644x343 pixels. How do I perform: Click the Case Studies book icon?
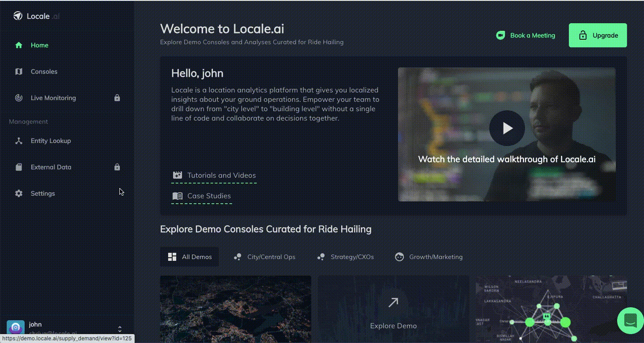[x=178, y=196]
